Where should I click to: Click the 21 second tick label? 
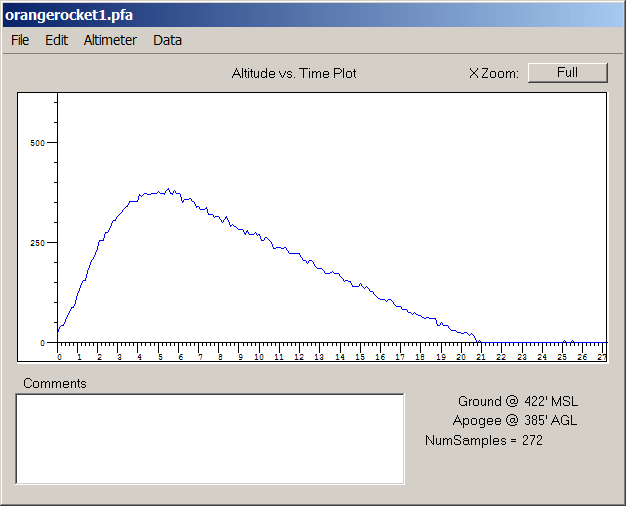480,357
